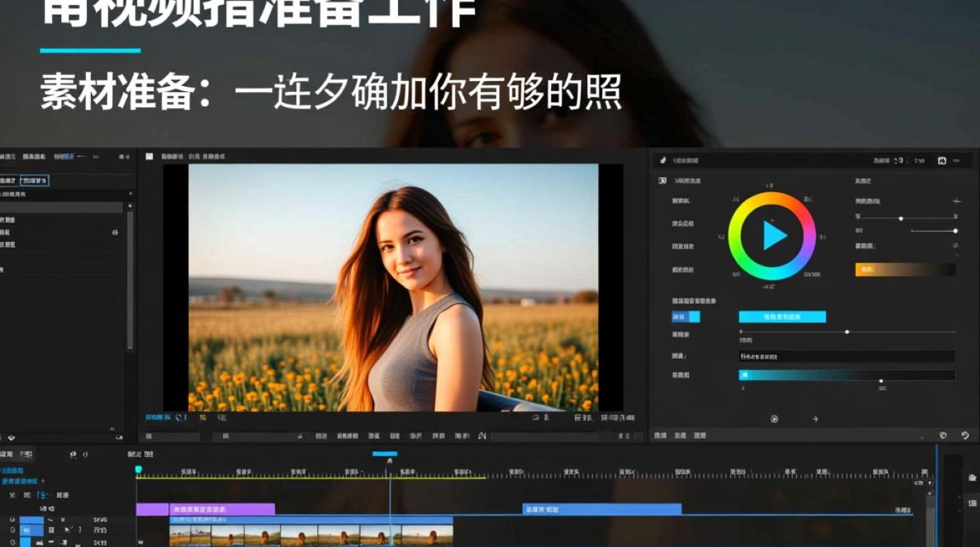Click the temperature slider handle in the color panel
This screenshot has width=980, height=547.
(x=901, y=219)
